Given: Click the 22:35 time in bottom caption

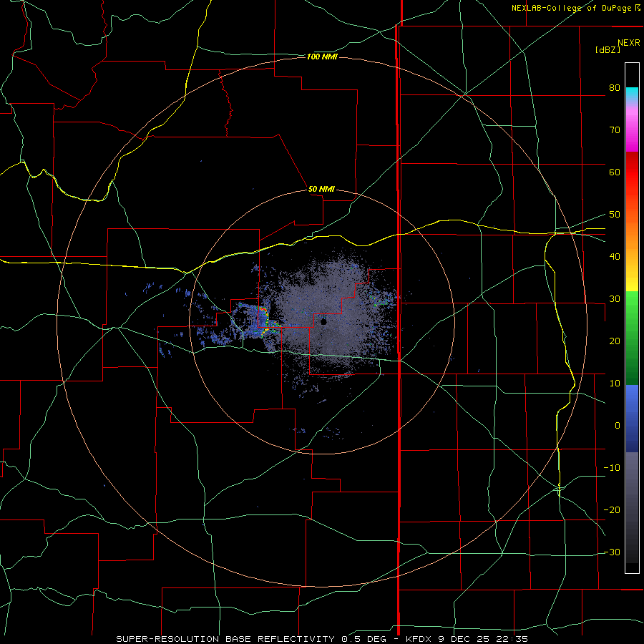Looking at the screenshot, I should [x=513, y=639].
